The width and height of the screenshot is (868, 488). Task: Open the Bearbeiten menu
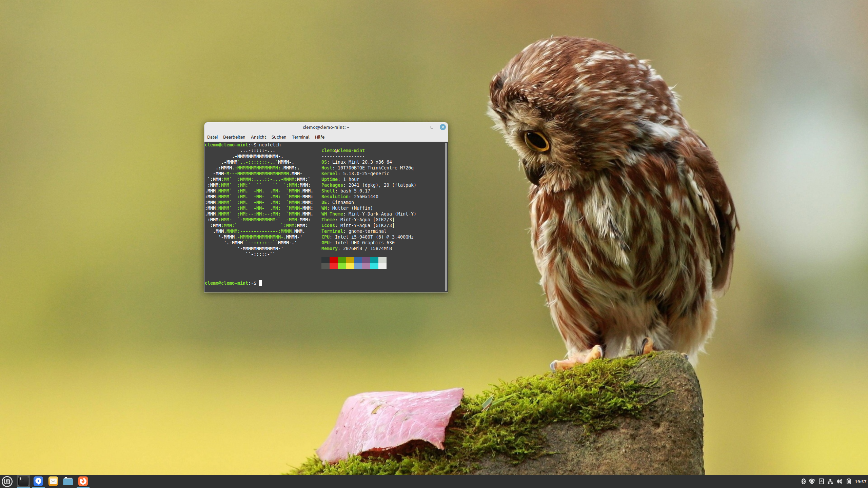point(234,137)
